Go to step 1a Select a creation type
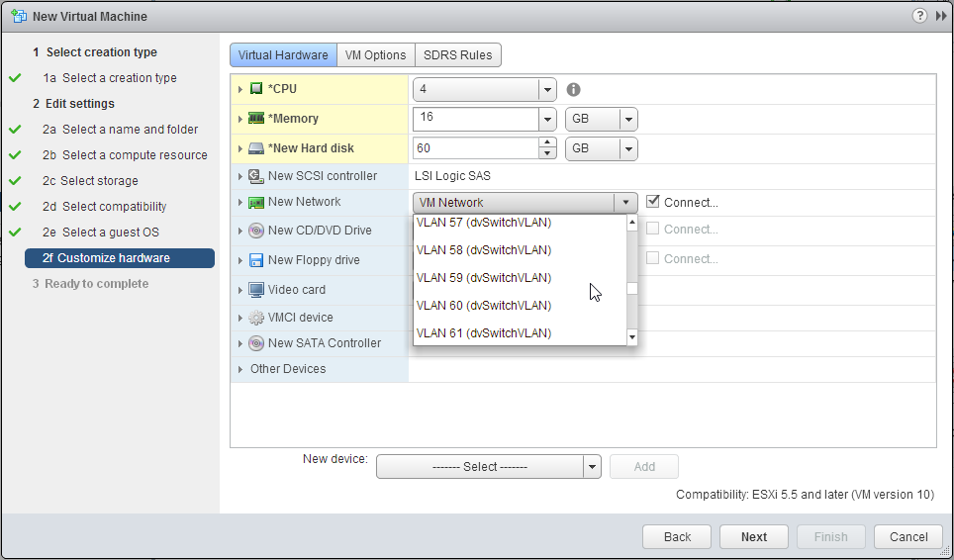 110,78
